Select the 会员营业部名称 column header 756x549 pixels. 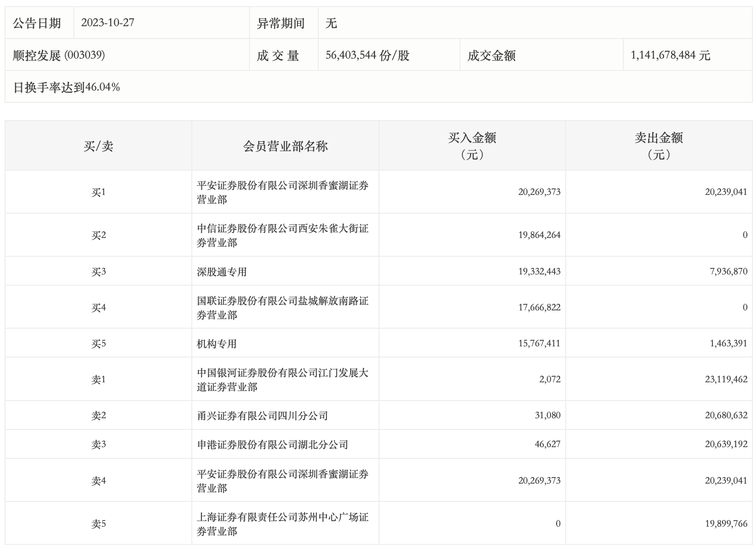coord(285,146)
